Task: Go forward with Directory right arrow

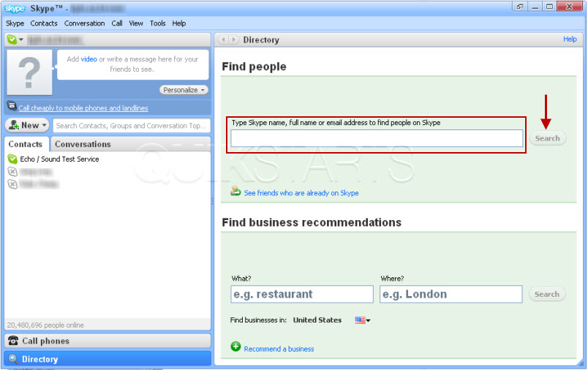Action: [233, 39]
